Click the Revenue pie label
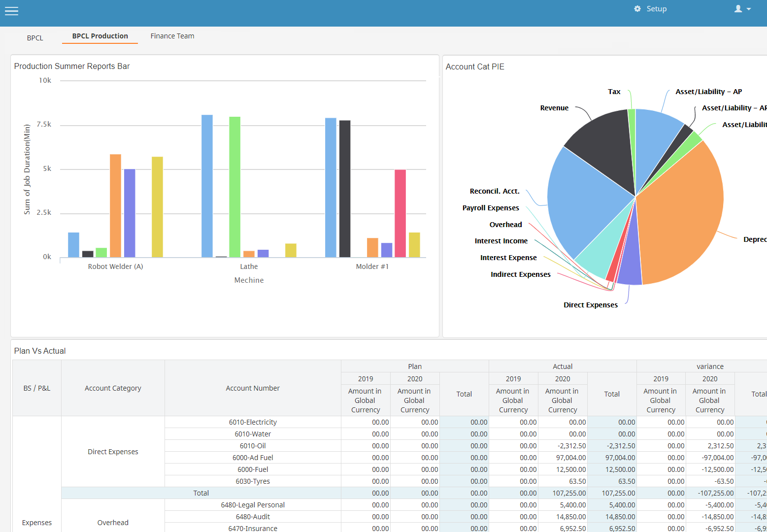 (554, 108)
